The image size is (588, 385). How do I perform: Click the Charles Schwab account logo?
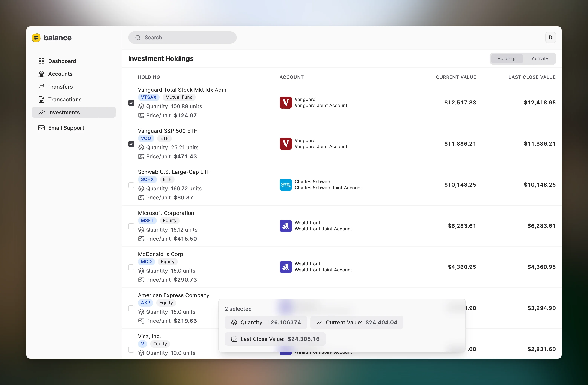point(286,185)
